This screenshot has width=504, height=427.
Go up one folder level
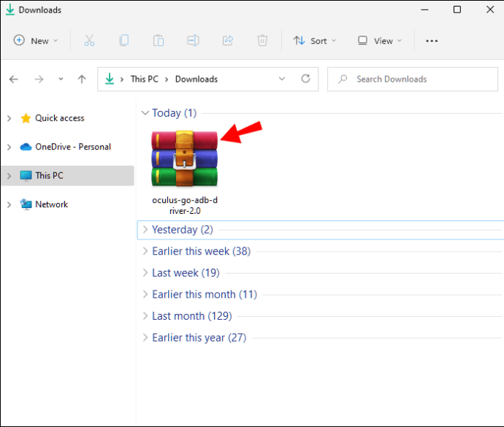click(82, 79)
